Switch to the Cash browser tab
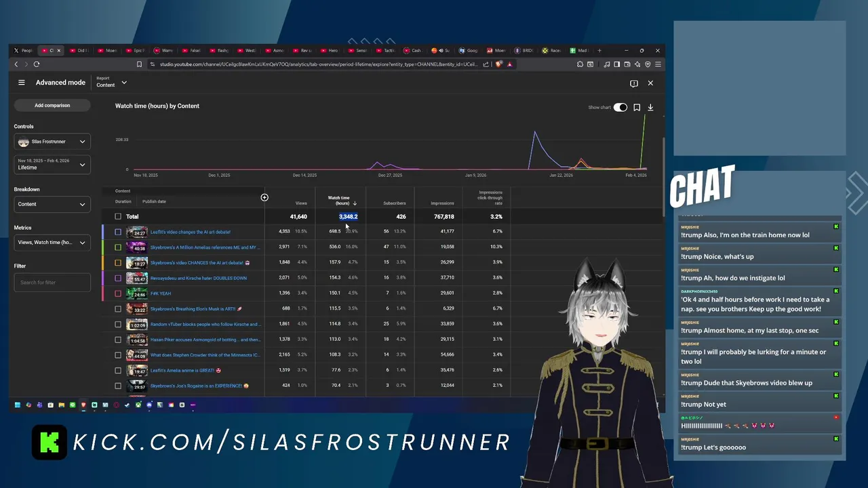The height and width of the screenshot is (488, 868). [x=412, y=50]
